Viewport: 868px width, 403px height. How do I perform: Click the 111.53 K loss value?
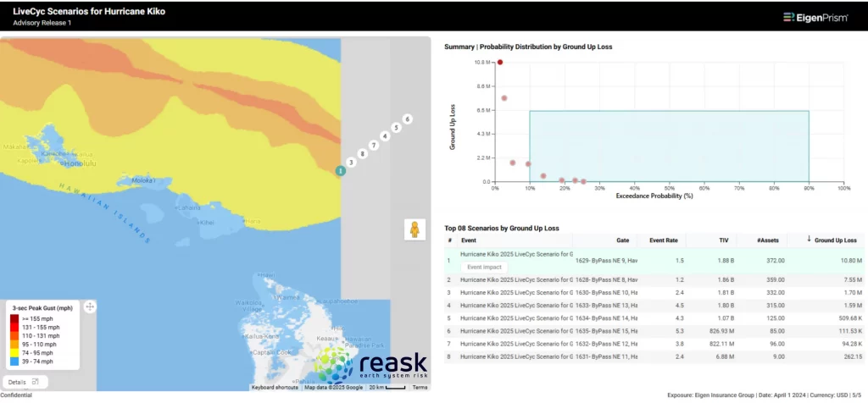849,330
